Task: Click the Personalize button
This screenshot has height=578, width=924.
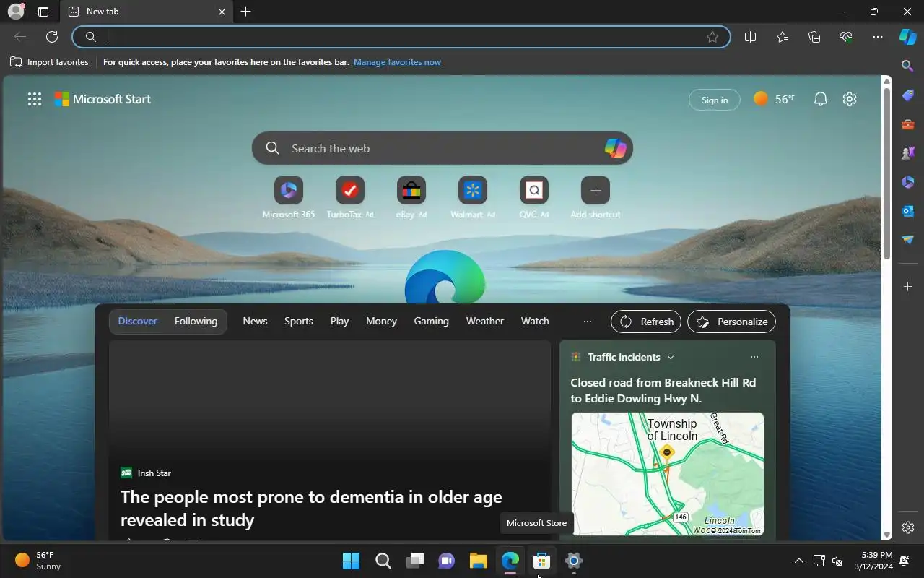Action: click(732, 322)
